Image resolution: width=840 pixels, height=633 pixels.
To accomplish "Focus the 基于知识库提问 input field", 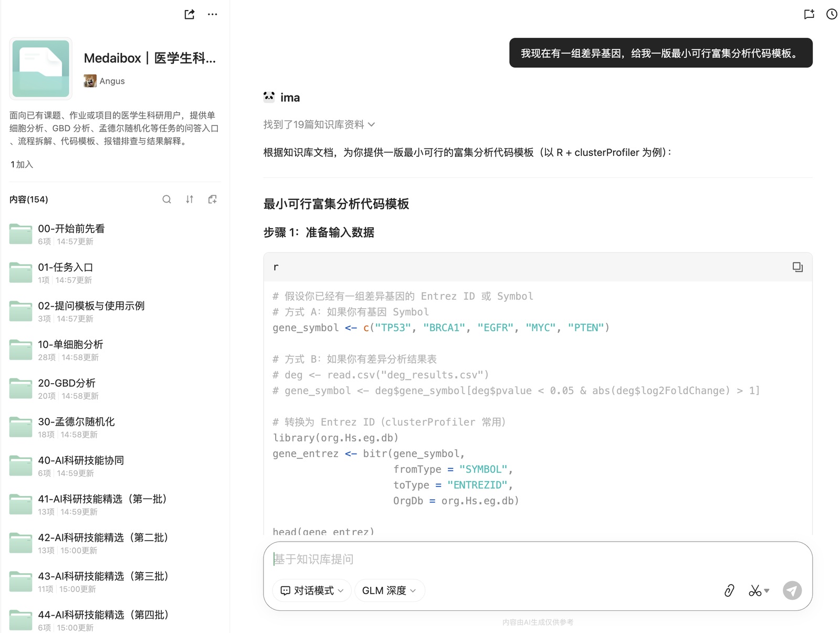I will coord(538,559).
